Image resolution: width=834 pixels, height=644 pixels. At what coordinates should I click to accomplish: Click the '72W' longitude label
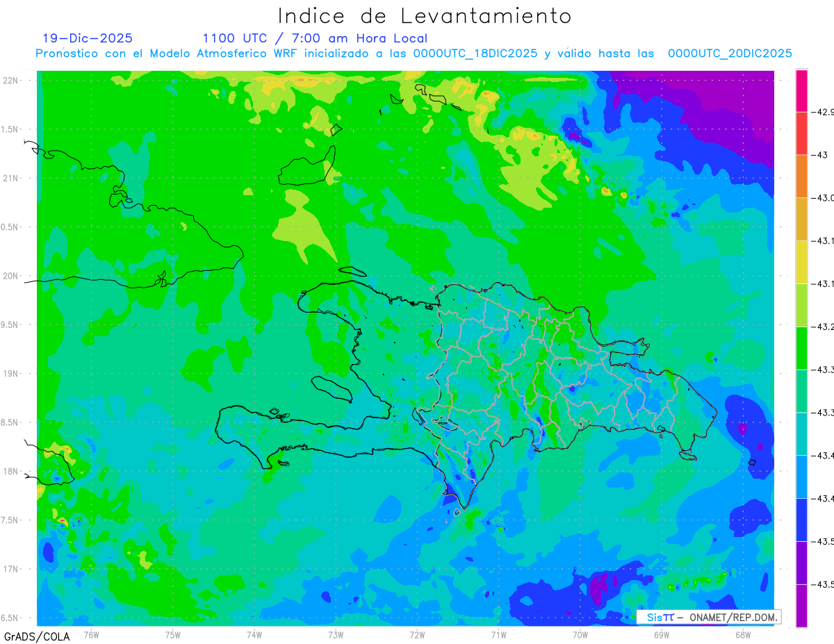point(417,634)
